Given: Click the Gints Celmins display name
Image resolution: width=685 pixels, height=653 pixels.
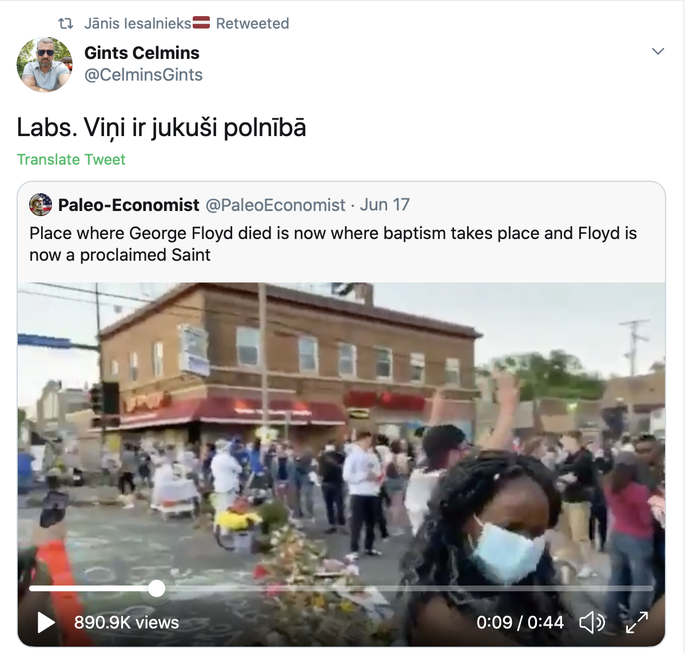Looking at the screenshot, I should click(x=142, y=53).
